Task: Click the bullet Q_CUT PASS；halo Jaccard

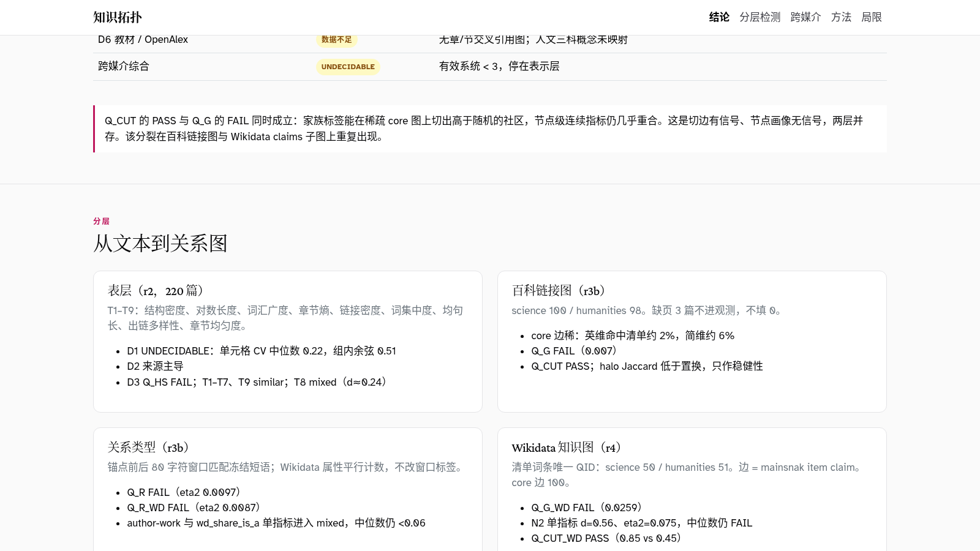Action: 647,366
